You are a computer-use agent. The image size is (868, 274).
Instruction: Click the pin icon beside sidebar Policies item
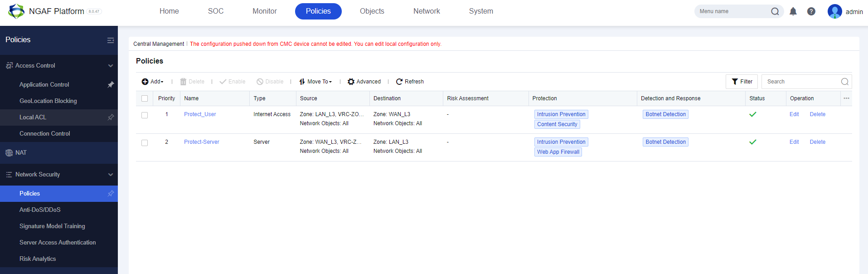tap(111, 193)
